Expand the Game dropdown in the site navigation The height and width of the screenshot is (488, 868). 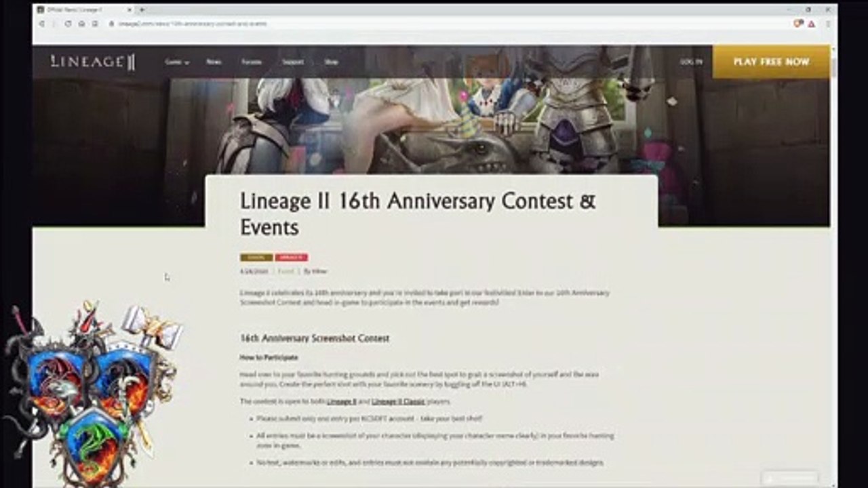[x=176, y=62]
